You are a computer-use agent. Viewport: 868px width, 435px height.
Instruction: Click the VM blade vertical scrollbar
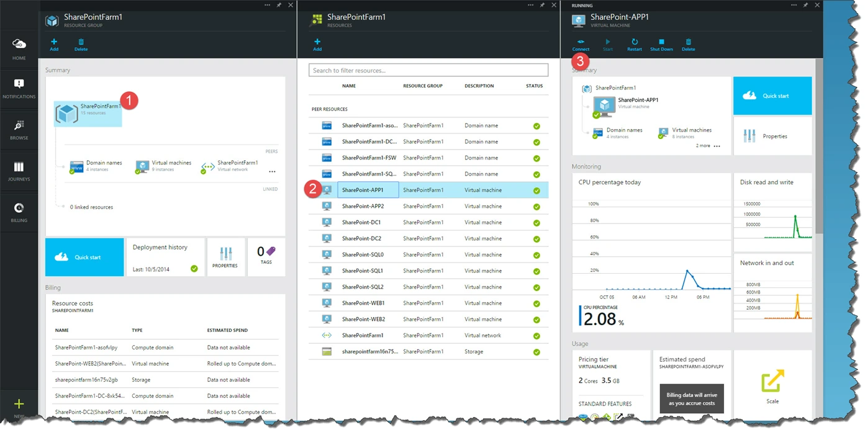point(819,146)
